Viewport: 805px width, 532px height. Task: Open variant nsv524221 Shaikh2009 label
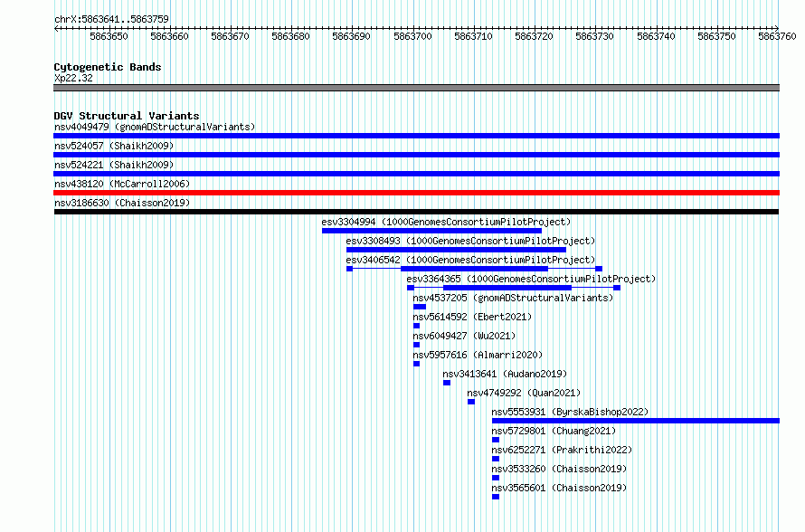[114, 165]
